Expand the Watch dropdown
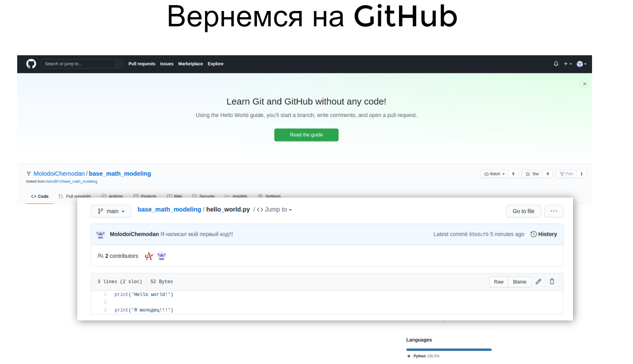 (494, 174)
